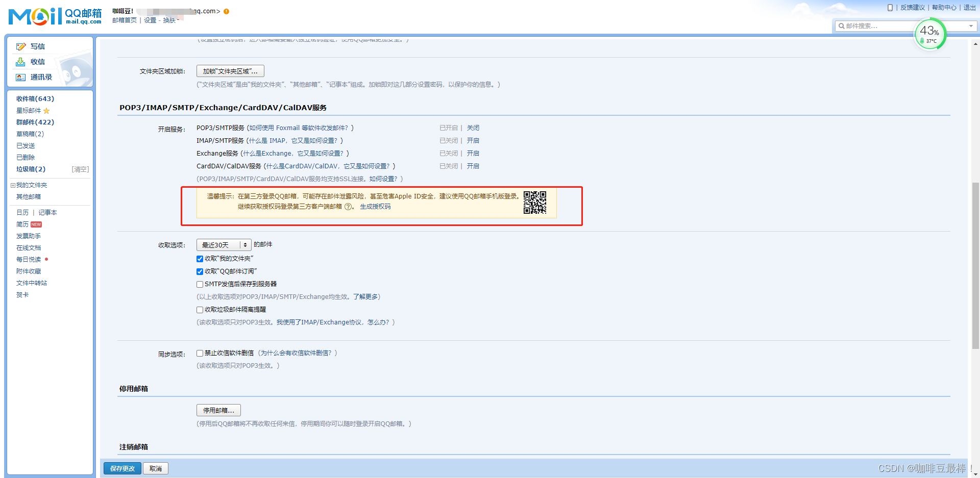Open 已删除 folder
This screenshot has height=478, width=980.
click(26, 158)
